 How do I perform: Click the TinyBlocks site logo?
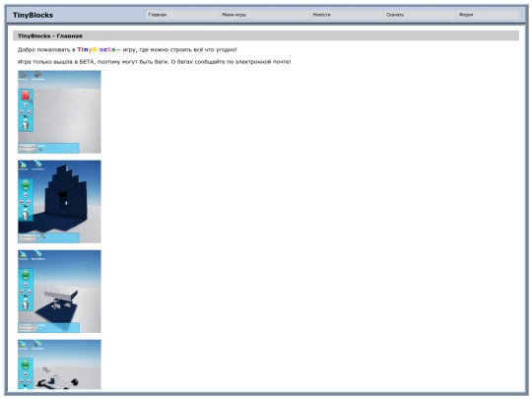click(33, 15)
